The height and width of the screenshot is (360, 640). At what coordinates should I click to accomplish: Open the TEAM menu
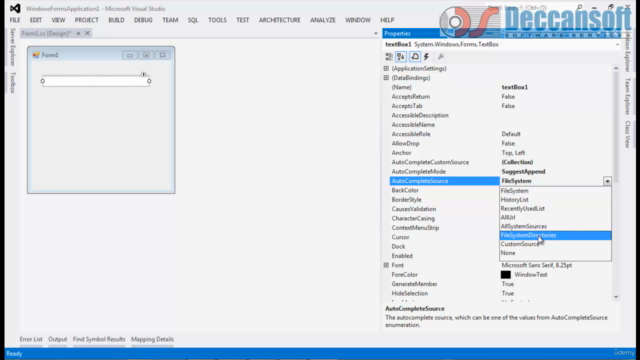(170, 20)
